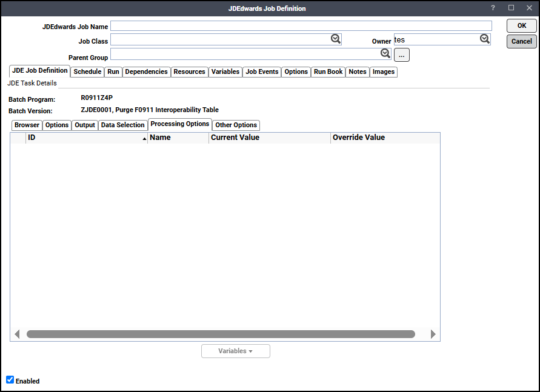Click the OK button
Viewport: 540px width, 392px height.
[522, 25]
